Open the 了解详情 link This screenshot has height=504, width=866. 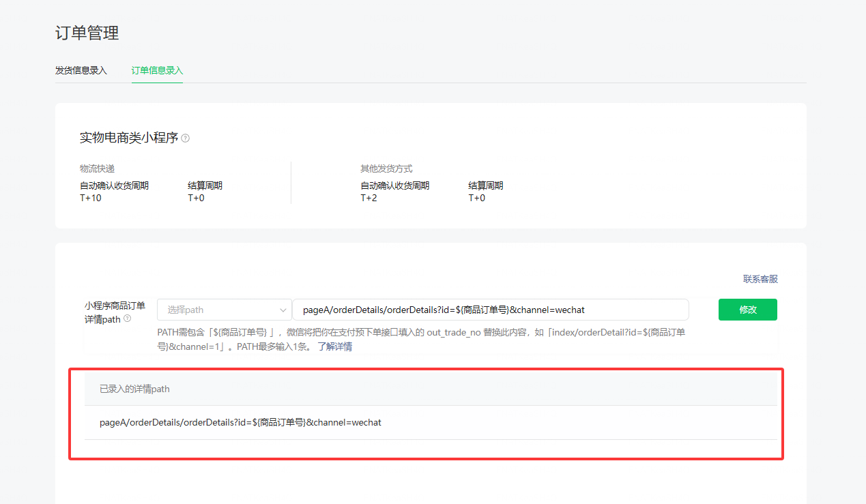click(335, 346)
